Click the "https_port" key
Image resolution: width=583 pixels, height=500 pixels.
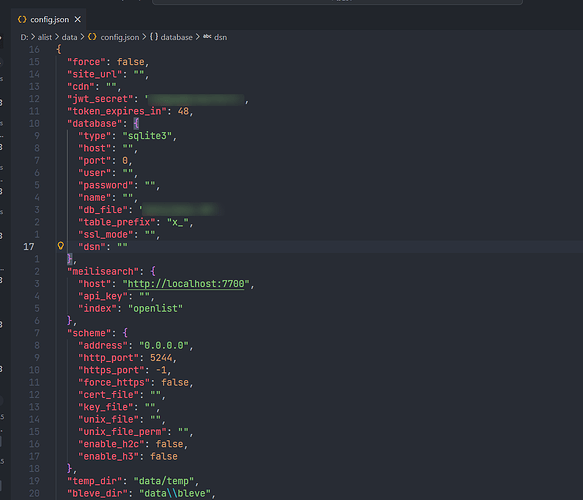(111, 370)
